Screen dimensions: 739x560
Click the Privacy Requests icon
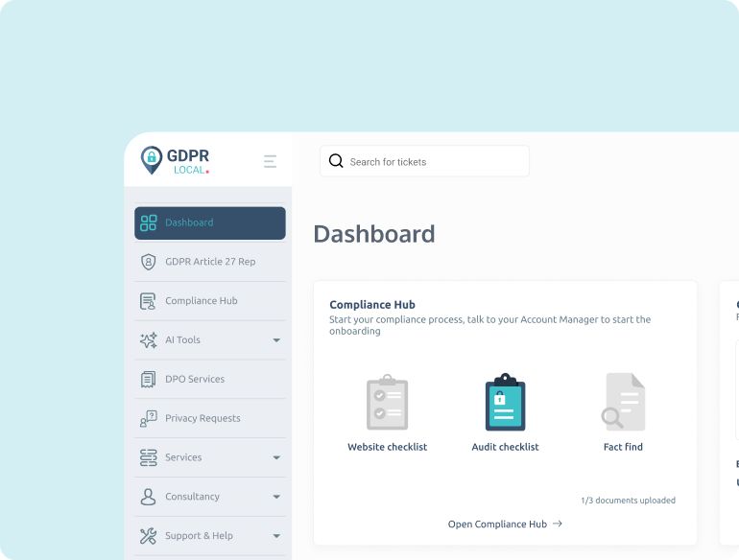click(149, 418)
